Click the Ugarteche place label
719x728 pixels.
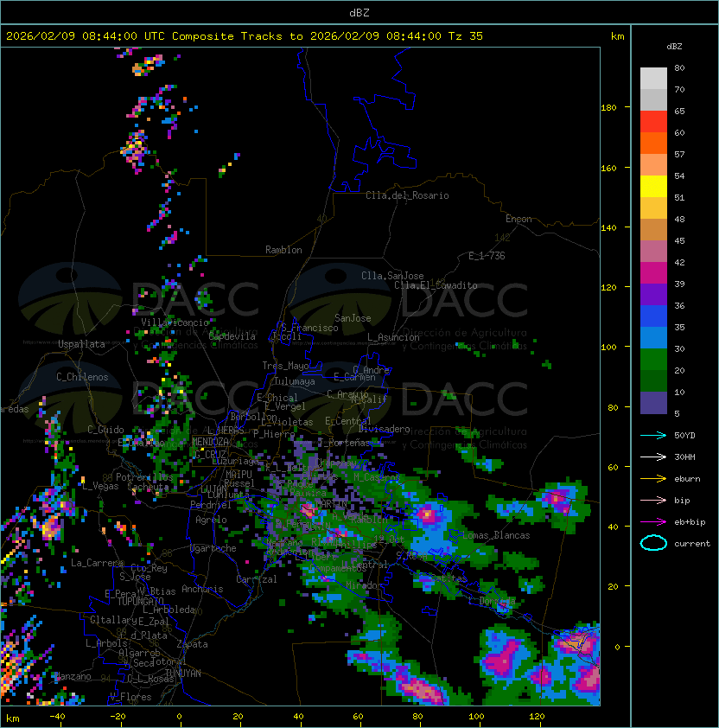pos(213,548)
